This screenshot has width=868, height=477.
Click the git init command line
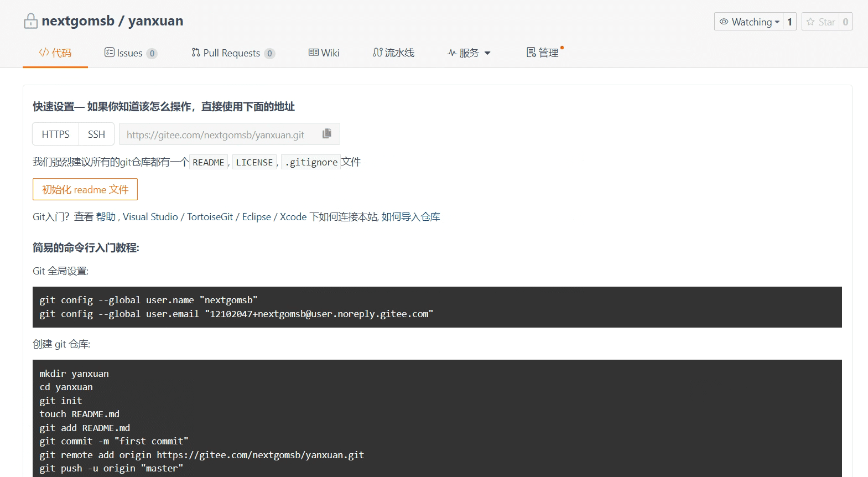coord(61,401)
